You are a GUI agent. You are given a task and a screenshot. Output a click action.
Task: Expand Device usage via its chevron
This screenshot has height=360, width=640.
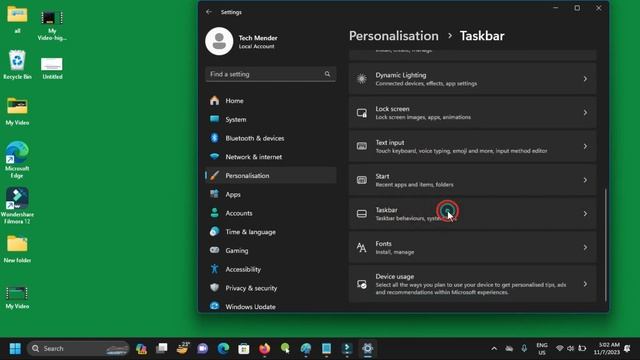tap(585, 284)
